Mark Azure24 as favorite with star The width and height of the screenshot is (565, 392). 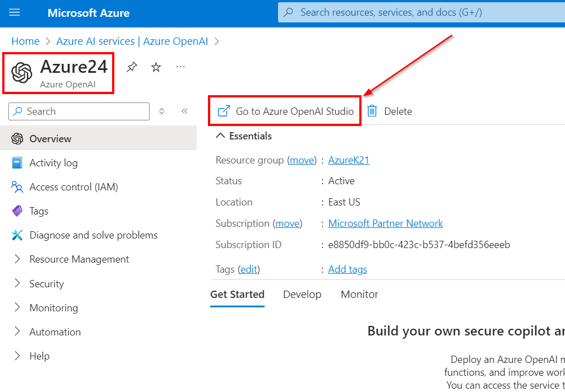(156, 67)
